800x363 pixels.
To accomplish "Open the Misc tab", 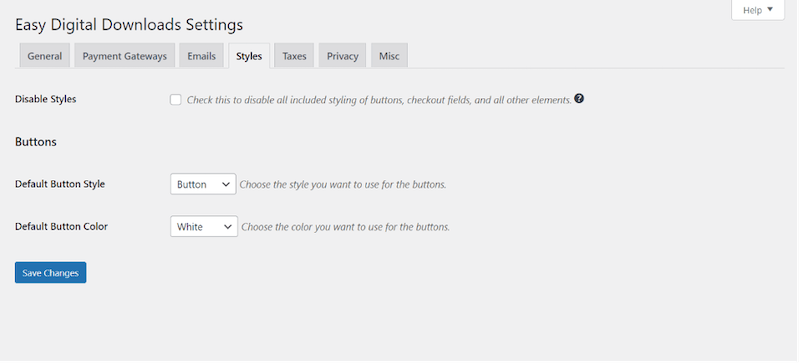I will point(389,56).
